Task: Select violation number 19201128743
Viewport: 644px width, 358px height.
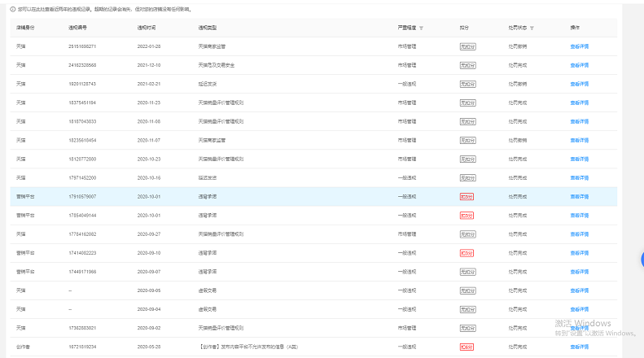Action: [82, 84]
